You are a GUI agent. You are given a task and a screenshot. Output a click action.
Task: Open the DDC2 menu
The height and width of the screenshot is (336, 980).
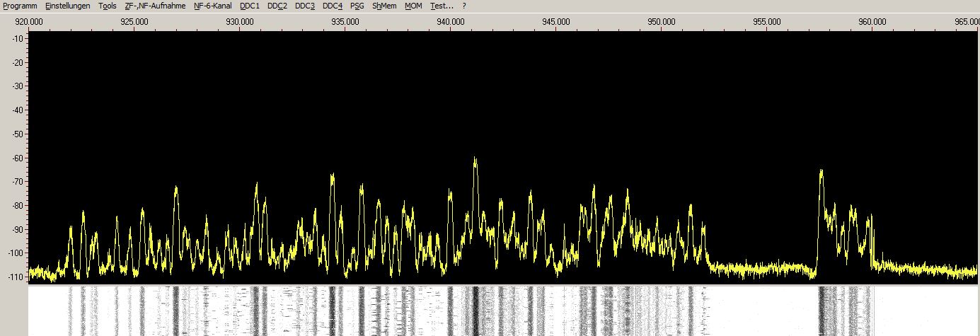click(277, 6)
